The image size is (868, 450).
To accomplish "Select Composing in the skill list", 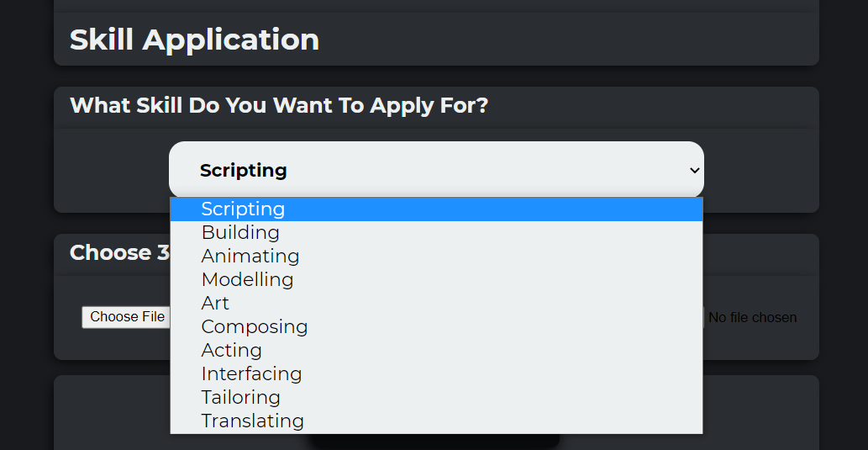I will (255, 327).
